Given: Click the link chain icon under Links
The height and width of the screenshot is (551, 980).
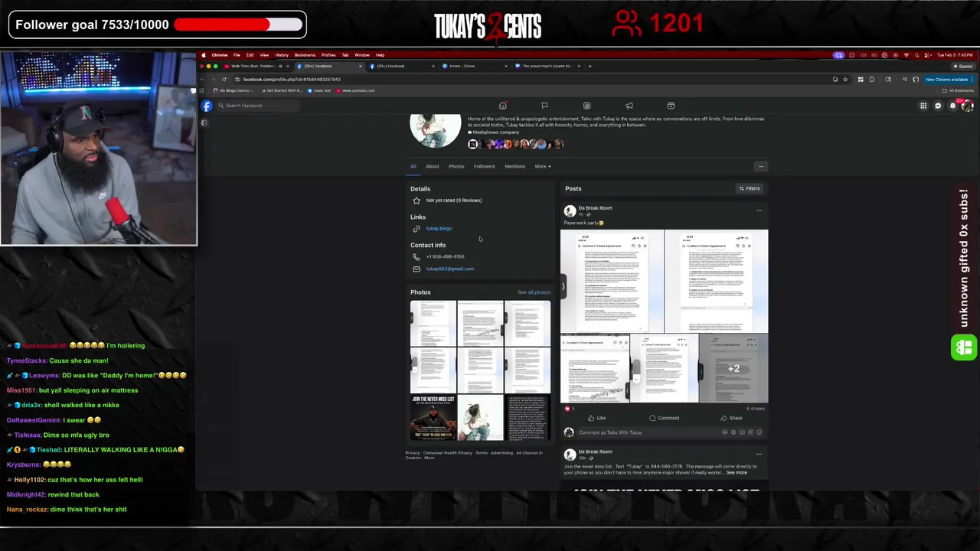Looking at the screenshot, I should tap(416, 229).
